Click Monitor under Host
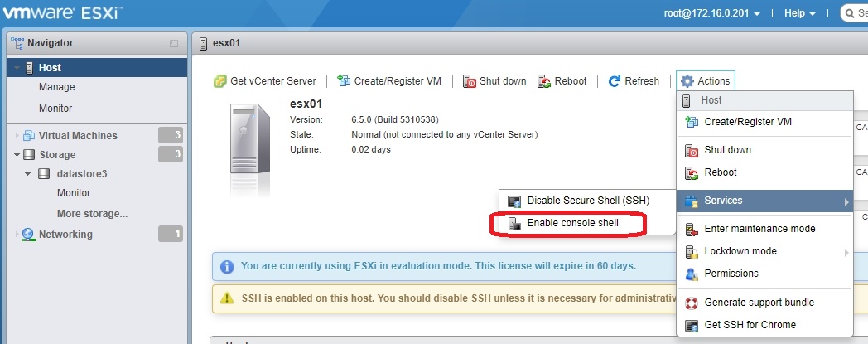This screenshot has width=868, height=344. tap(55, 109)
